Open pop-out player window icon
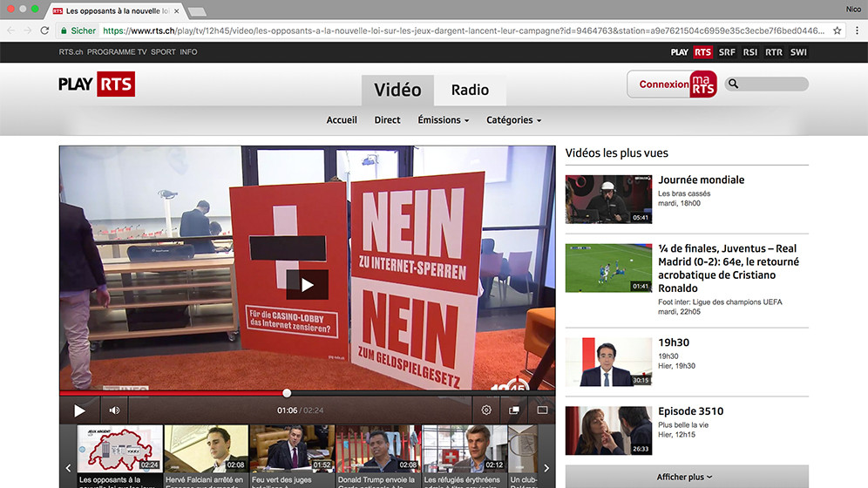Screen dimensions: 868x488 (513, 410)
